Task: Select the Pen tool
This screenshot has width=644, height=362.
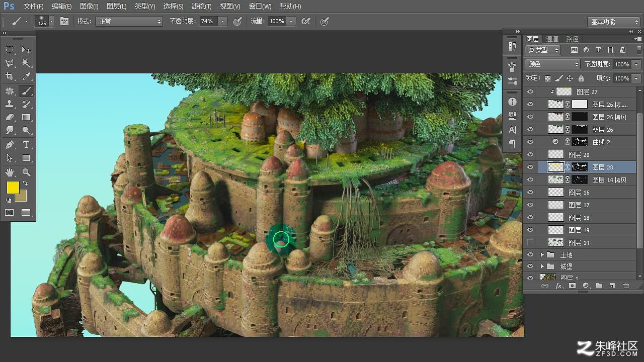Action: [10, 145]
